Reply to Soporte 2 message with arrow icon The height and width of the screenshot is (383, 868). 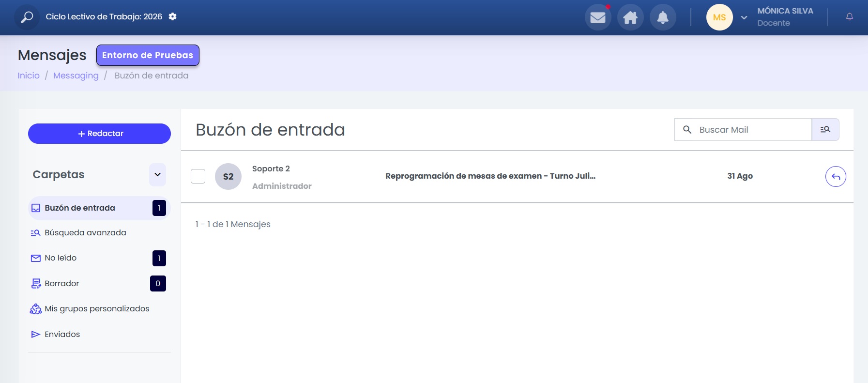tap(836, 176)
